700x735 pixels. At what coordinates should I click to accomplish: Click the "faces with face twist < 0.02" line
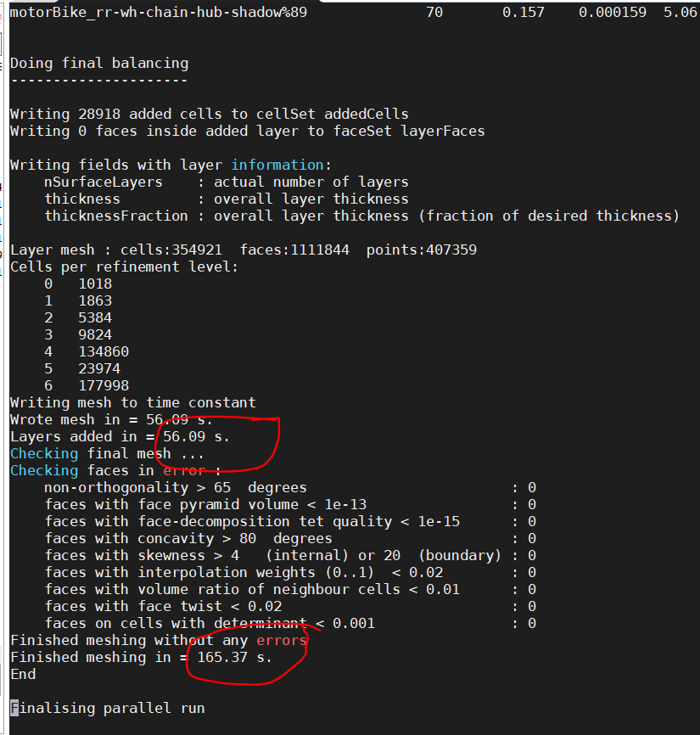point(163,606)
